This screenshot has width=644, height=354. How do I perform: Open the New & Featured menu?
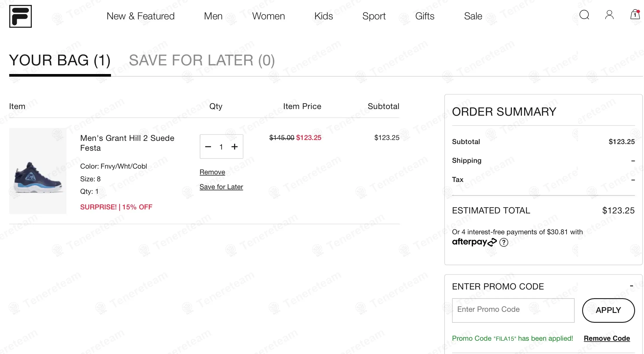140,16
